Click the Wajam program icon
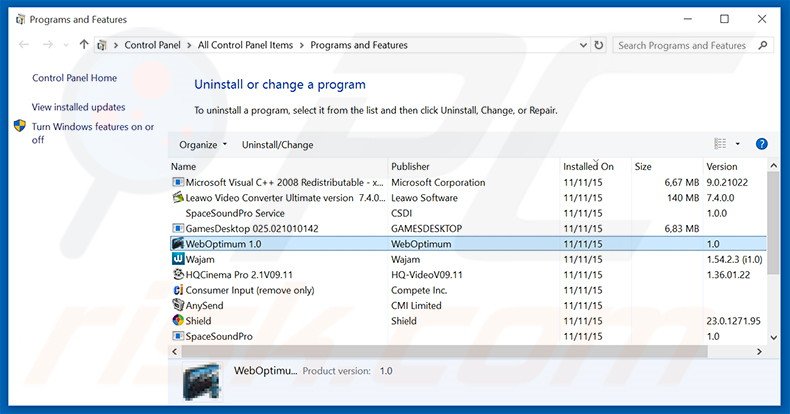Screen dimensions: 790x414 coord(178,259)
